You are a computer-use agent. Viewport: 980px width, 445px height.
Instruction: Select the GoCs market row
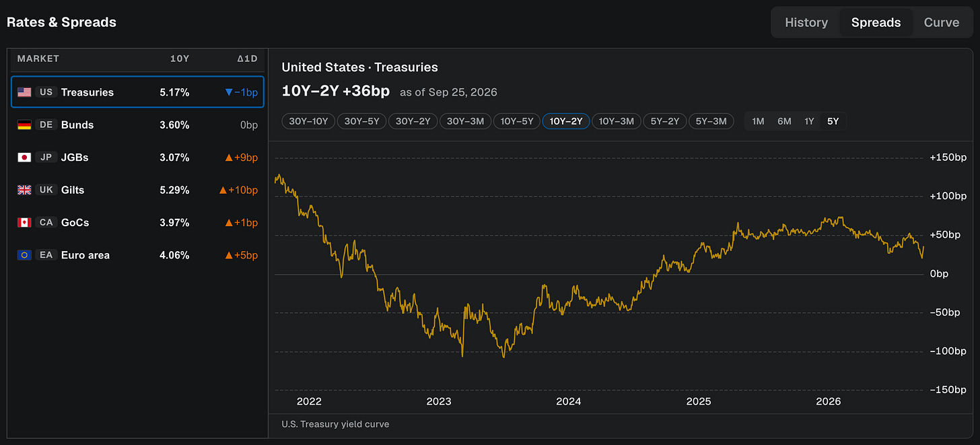(x=137, y=222)
